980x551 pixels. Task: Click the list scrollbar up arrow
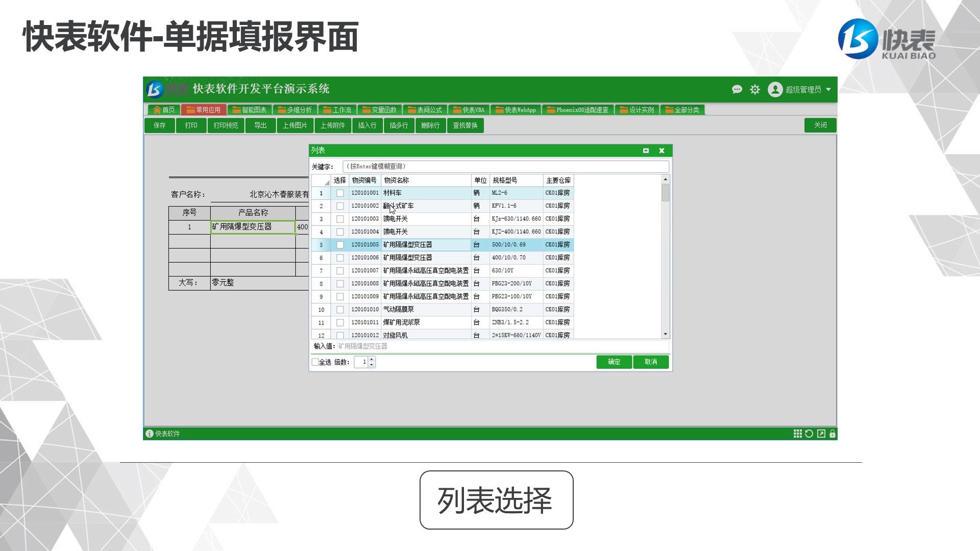pos(665,179)
